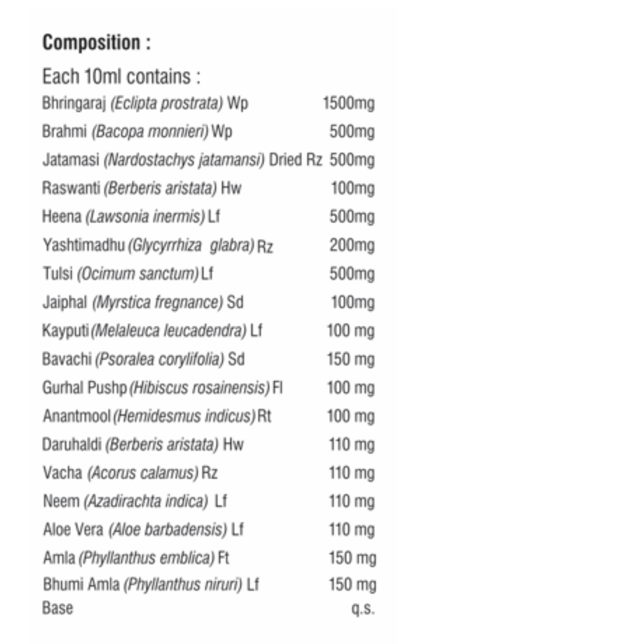The height and width of the screenshot is (644, 644).
Task: Select the Bhringaraj ingredient name
Action: [x=74, y=103]
